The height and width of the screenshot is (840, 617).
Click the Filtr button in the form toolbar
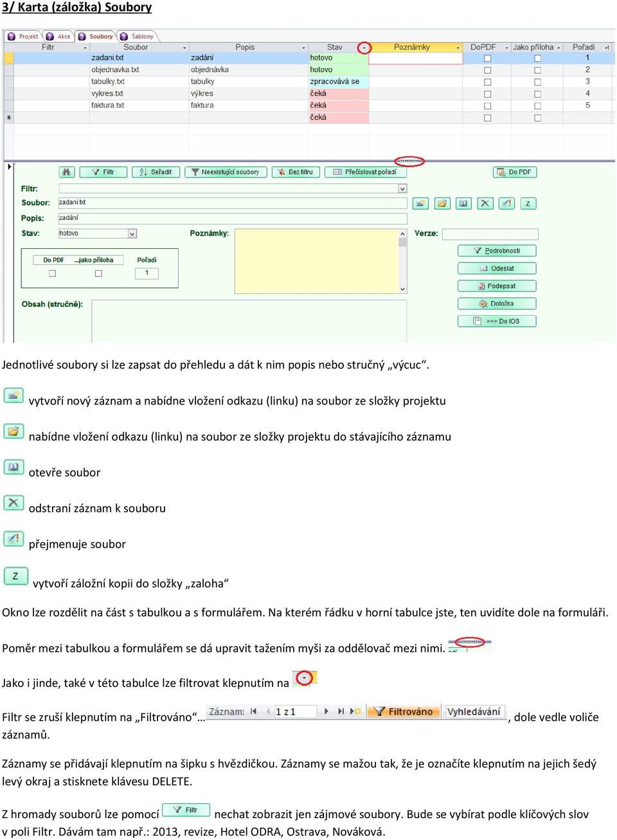(x=103, y=172)
